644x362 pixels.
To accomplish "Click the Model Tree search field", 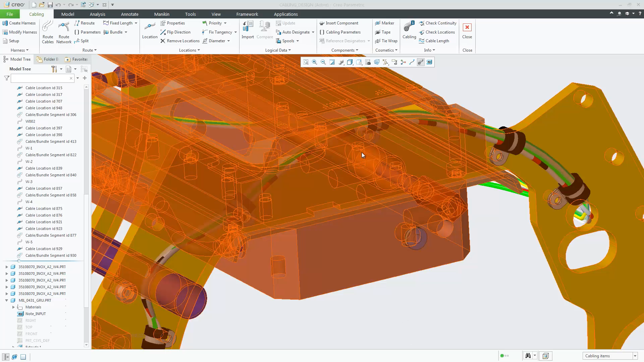I will 42,78.
